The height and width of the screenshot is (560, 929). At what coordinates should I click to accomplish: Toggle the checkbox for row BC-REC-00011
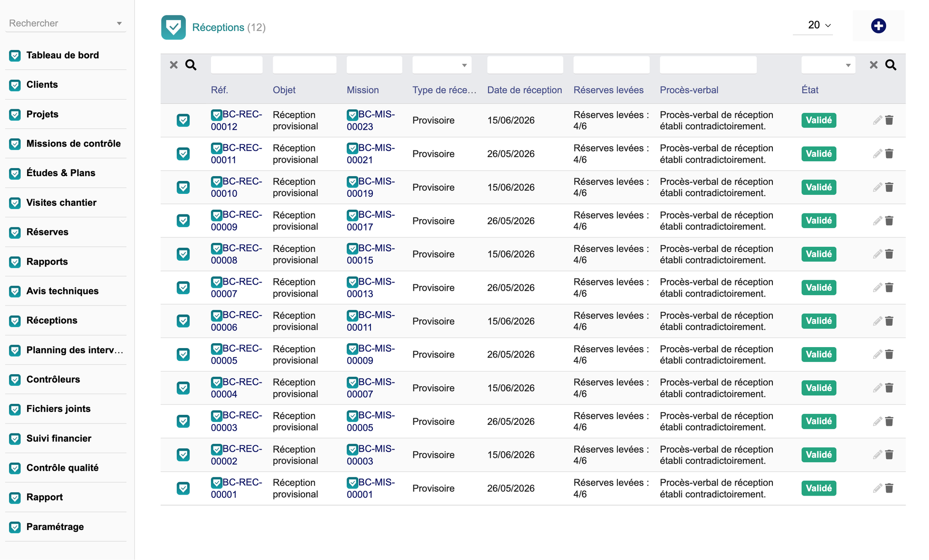183,154
